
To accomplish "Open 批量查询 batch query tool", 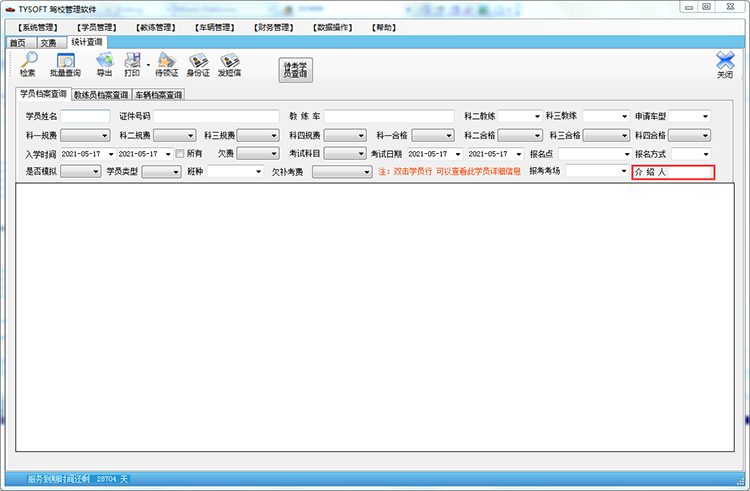I will click(x=65, y=64).
